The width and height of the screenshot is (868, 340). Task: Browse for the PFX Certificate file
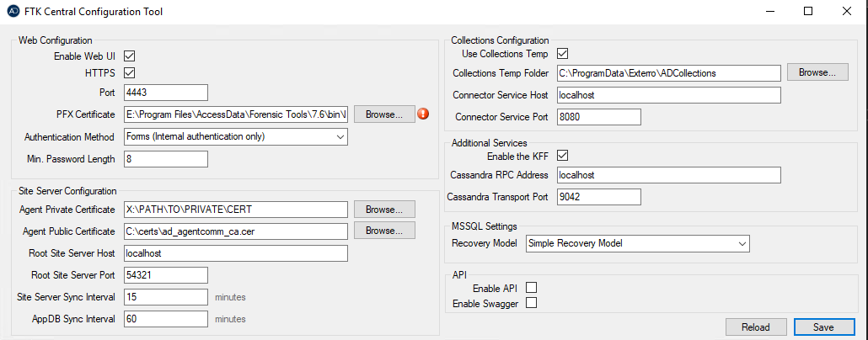(384, 114)
